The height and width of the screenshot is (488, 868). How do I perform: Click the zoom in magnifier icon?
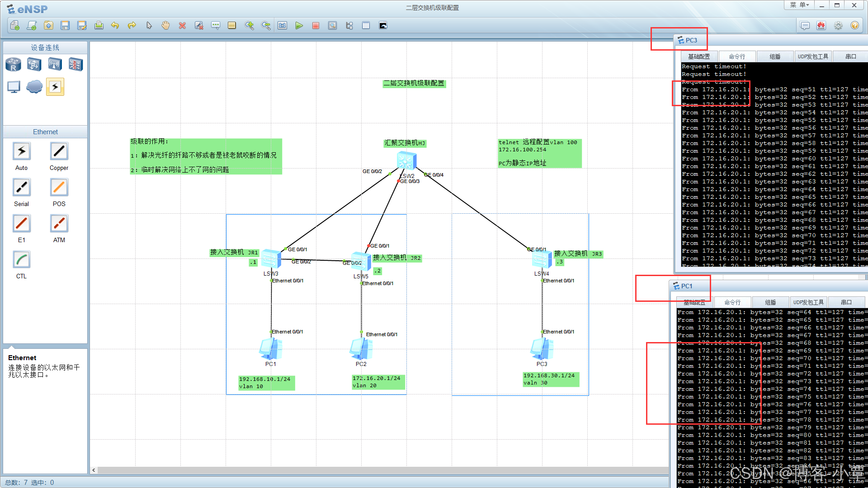(x=249, y=26)
